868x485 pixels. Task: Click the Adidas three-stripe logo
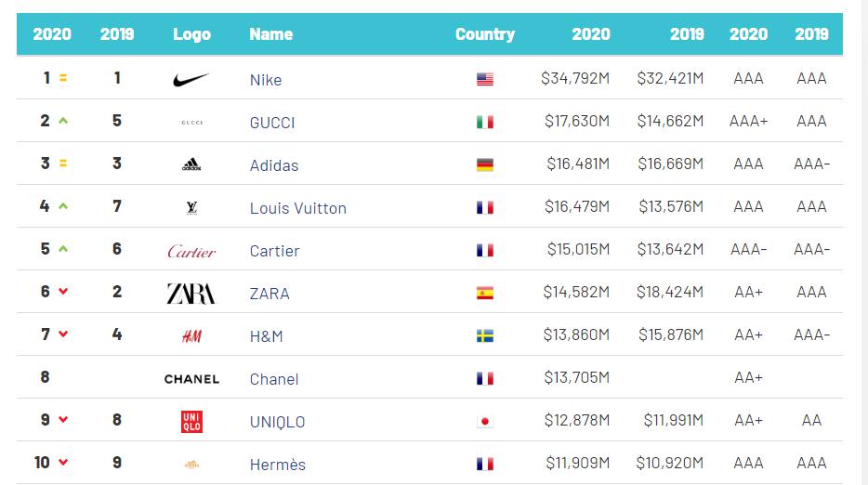click(x=191, y=165)
